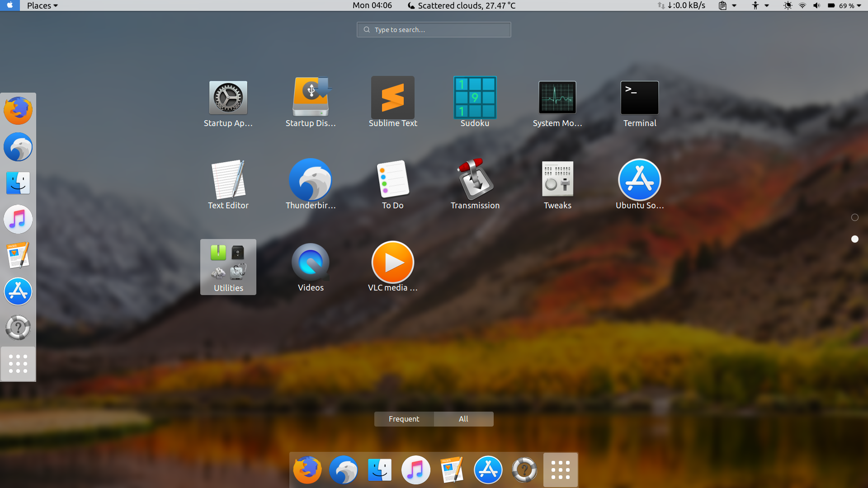This screenshot has width=868, height=488.
Task: Launch the Terminal application
Action: coord(639,98)
